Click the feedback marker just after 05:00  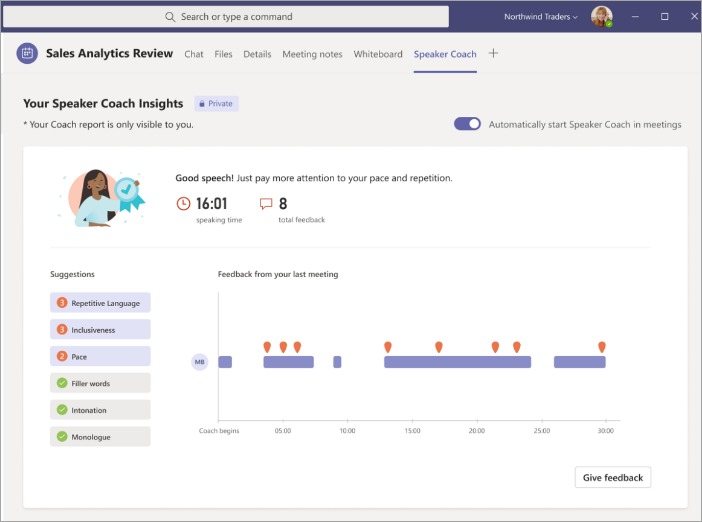[x=297, y=347]
